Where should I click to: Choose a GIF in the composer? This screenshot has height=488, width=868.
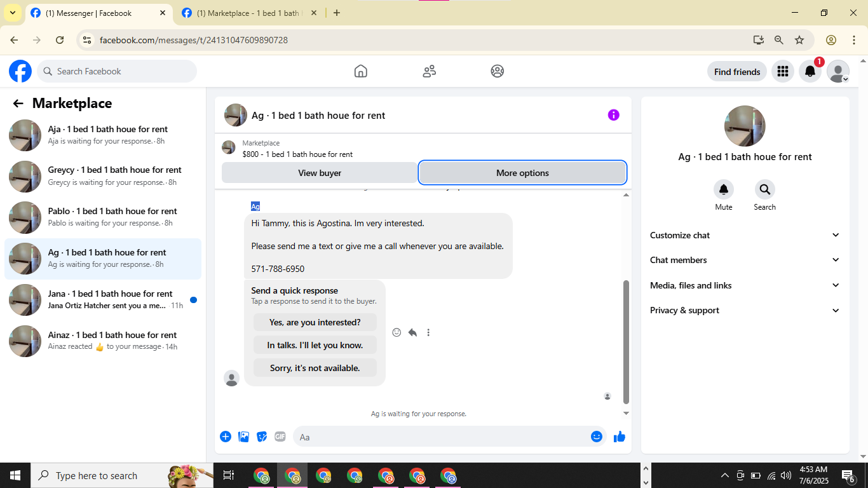pyautogui.click(x=280, y=437)
